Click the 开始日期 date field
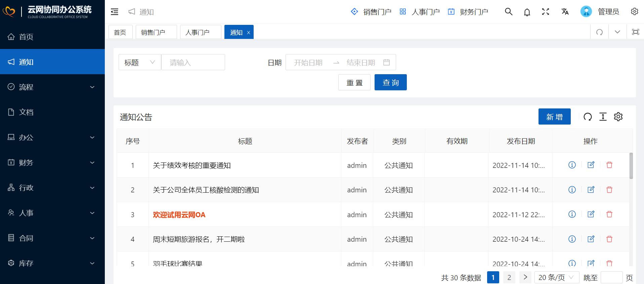This screenshot has height=284, width=644. tap(308, 62)
